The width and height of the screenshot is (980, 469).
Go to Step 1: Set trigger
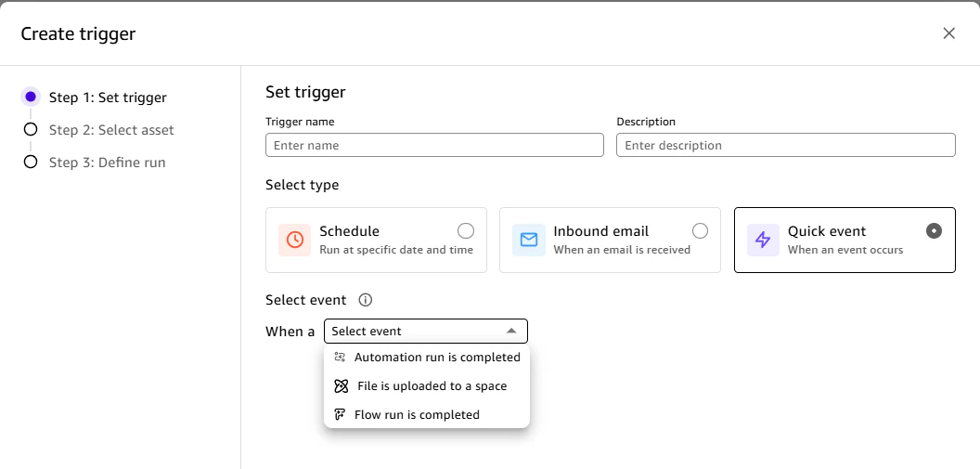(x=109, y=98)
